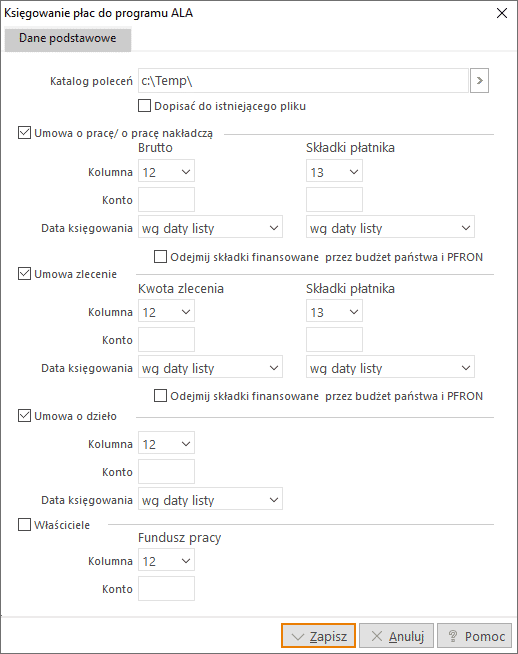Uncheck Umowa o dzieło checkbox

[24, 415]
